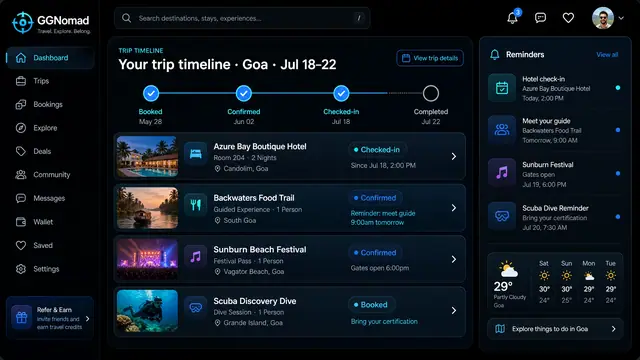Click 'Since Jul 18, 2:00 PM' text
The image size is (640, 360).
coord(383,165)
